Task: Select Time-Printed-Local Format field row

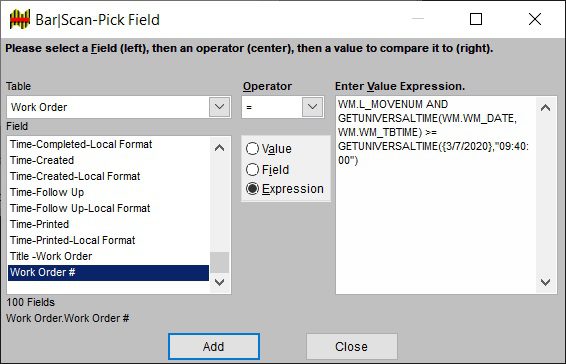Action: pyautogui.click(x=108, y=240)
